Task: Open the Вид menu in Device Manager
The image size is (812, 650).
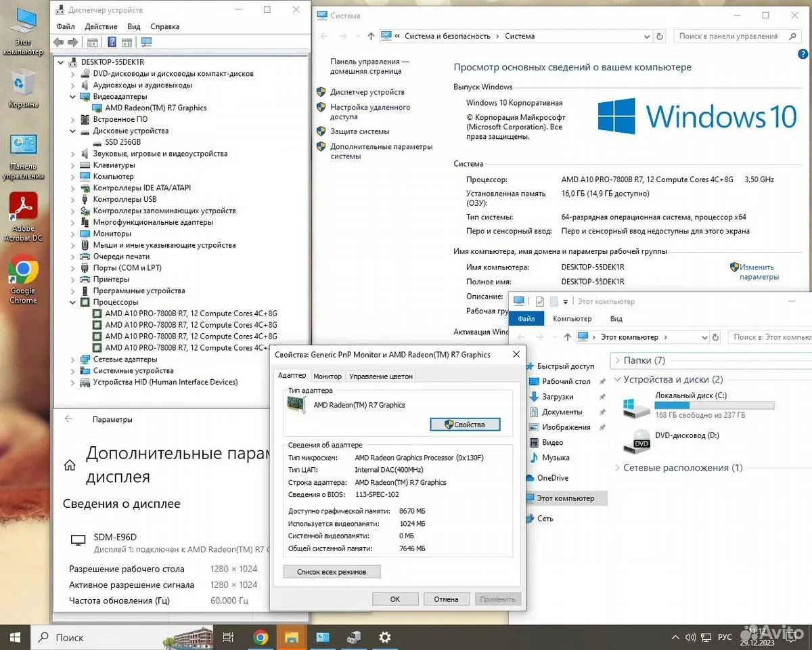Action: 134,26
